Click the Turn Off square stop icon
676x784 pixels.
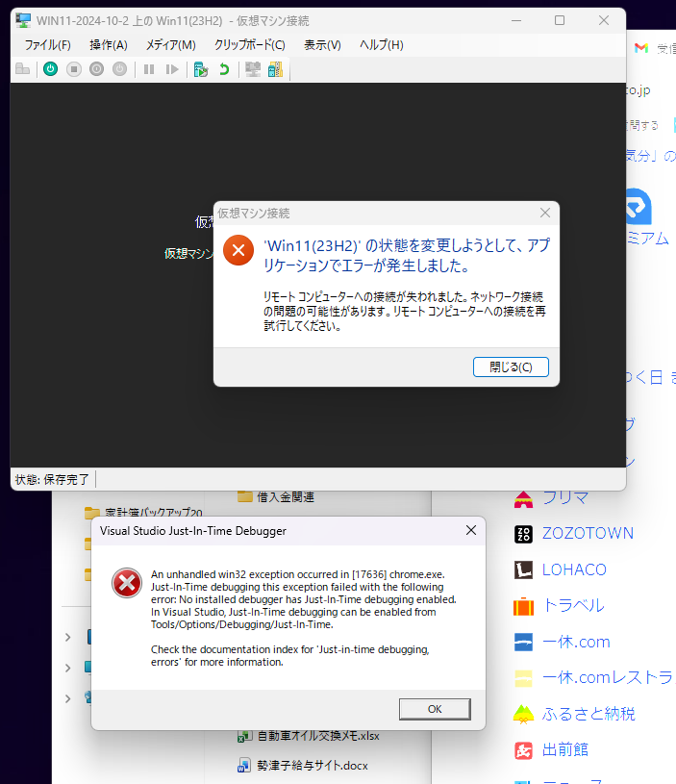click(74, 69)
